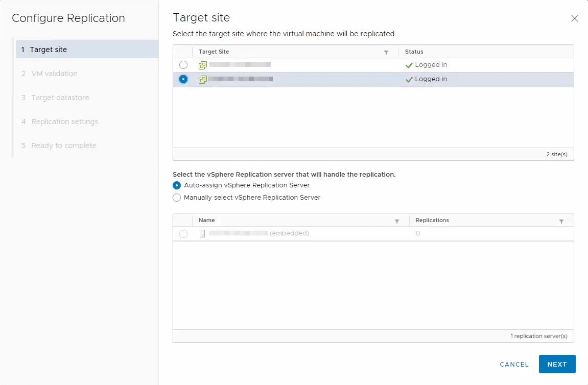
Task: Click the green check in first Status row
Action: (409, 65)
